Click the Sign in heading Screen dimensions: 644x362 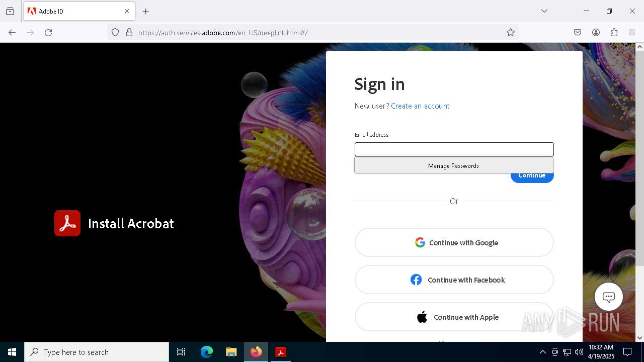[379, 84]
